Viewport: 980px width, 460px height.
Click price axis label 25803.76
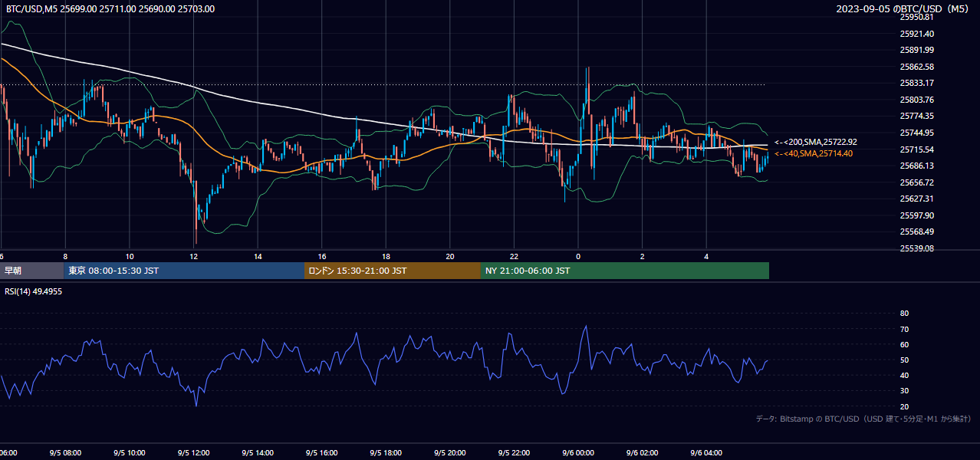click(917, 100)
